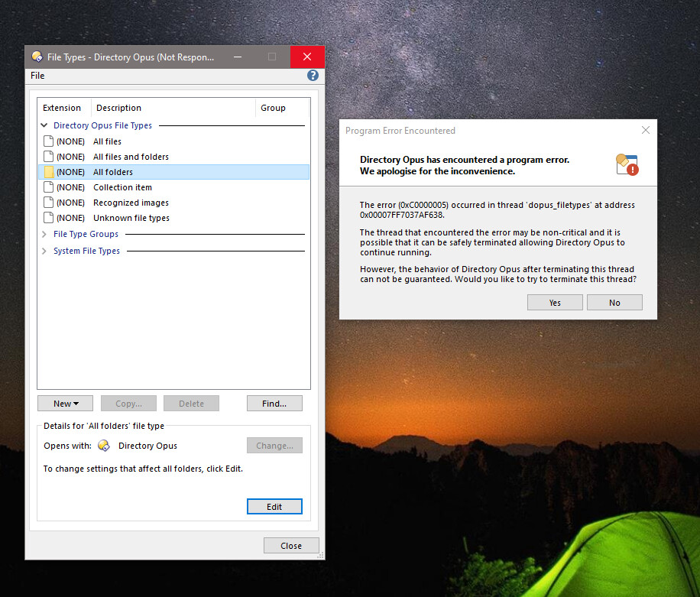700x597 pixels.
Task: Click the Directory Opus icon beside Opens with
Action: pos(104,446)
